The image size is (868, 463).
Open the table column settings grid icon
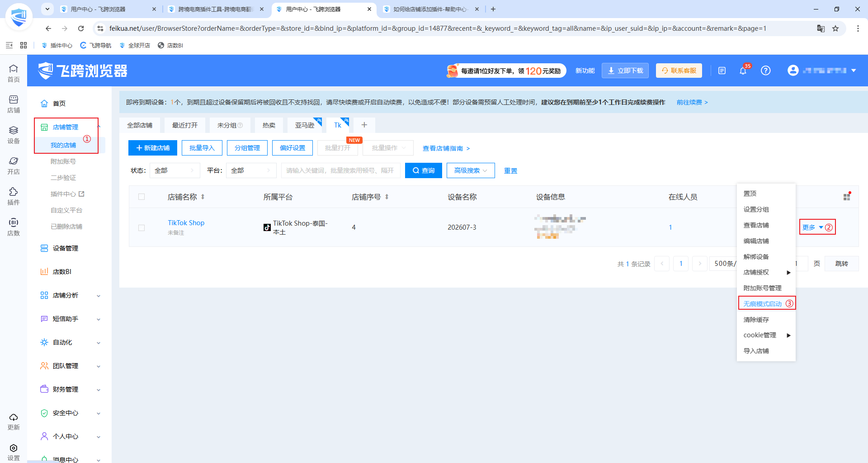coord(847,197)
